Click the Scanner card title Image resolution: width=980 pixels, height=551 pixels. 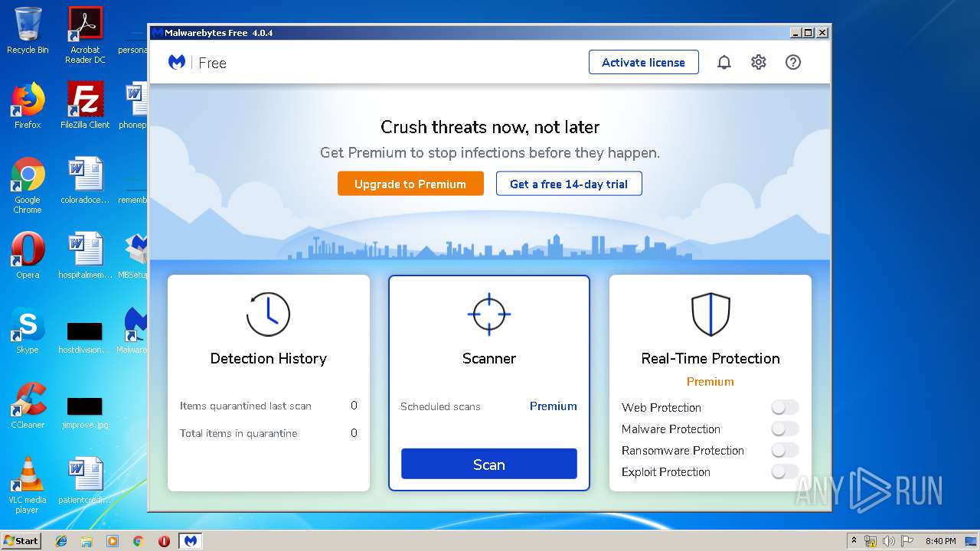(489, 358)
